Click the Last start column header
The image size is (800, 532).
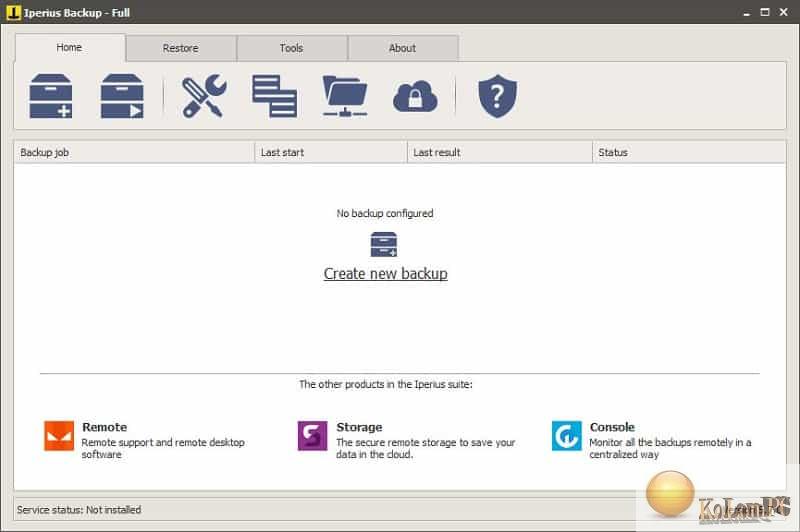[331, 153]
